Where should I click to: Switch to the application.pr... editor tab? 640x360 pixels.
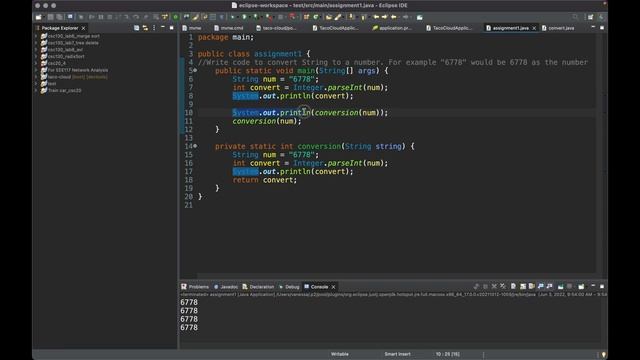392,28
